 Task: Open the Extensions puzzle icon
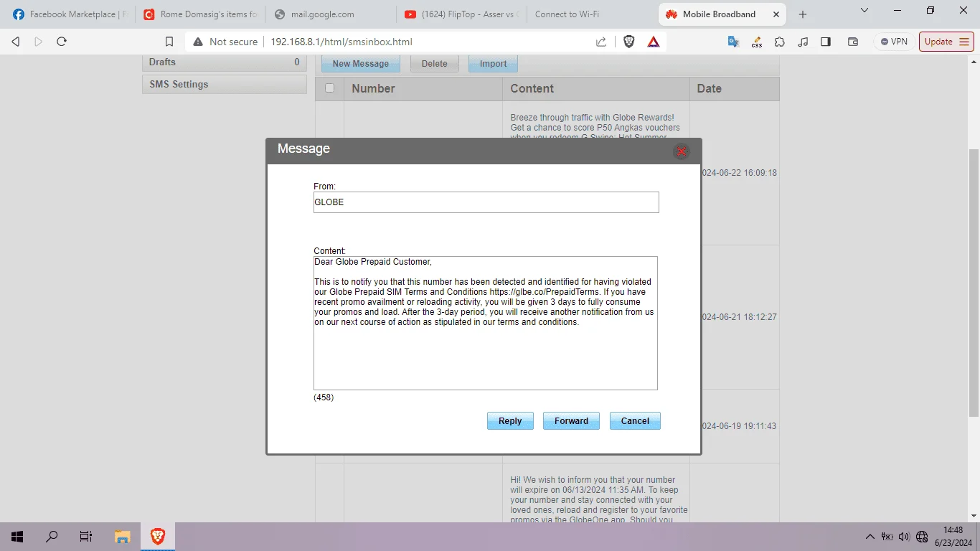click(x=780, y=42)
